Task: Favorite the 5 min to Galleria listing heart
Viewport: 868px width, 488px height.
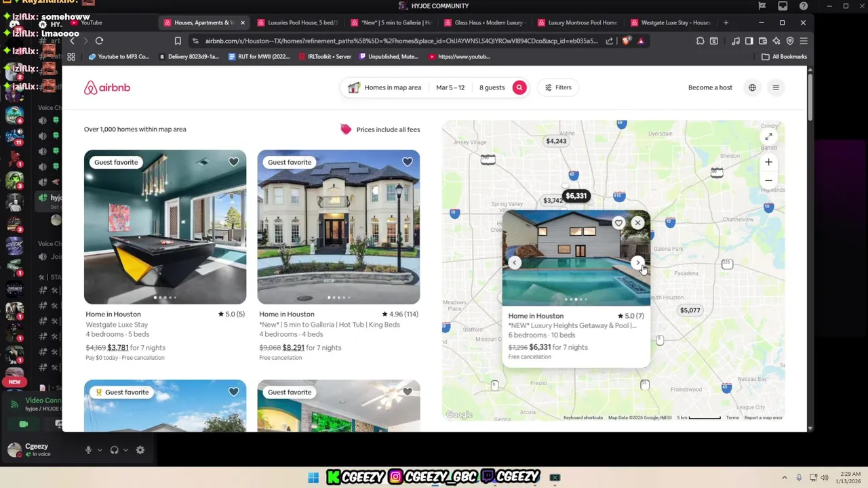Action: click(x=407, y=162)
